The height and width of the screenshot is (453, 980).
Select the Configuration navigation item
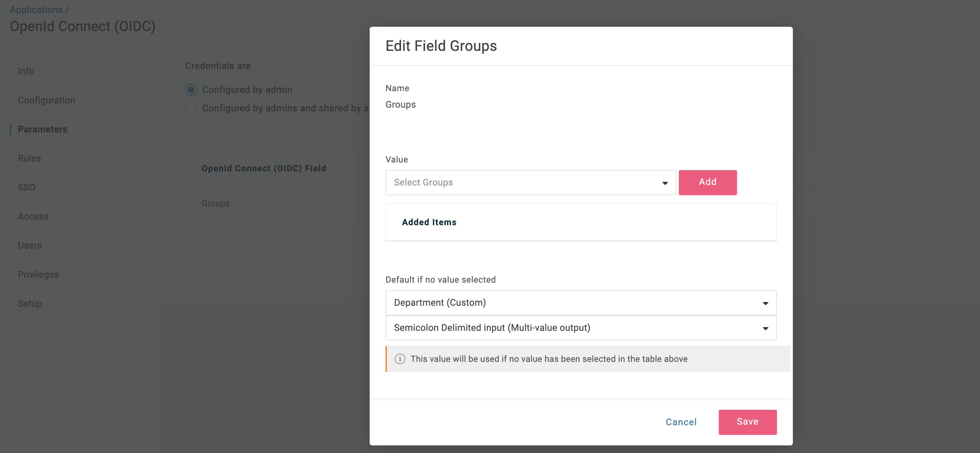tap(47, 100)
